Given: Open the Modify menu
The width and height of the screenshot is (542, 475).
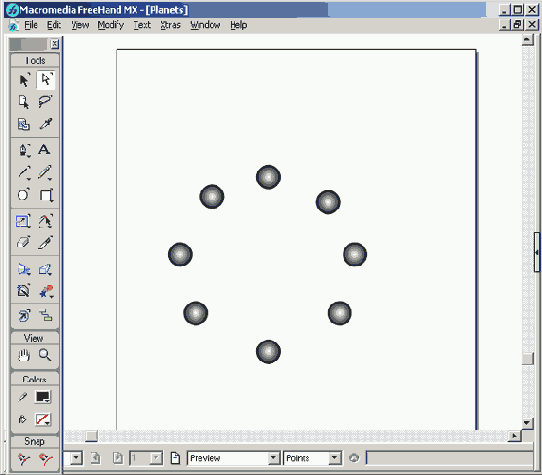Looking at the screenshot, I should 110,25.
